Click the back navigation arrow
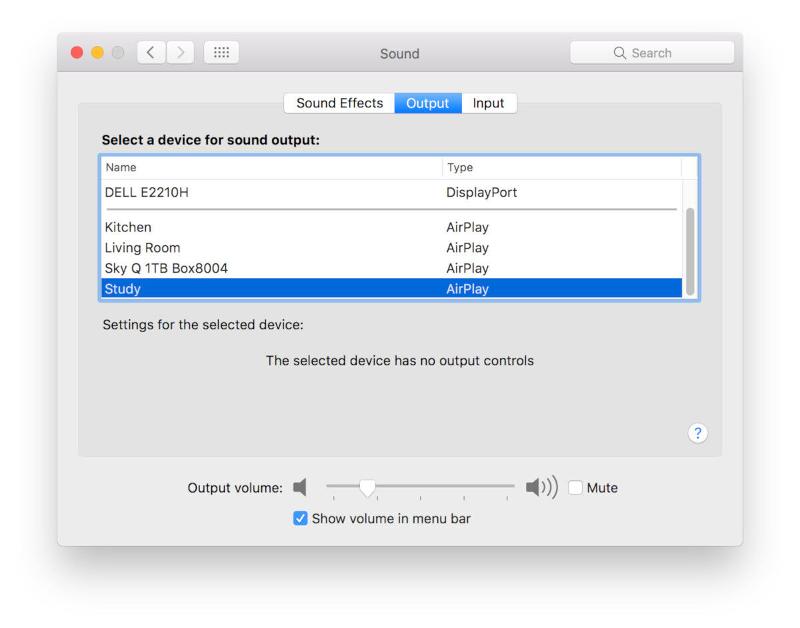The image size is (800, 628). [x=151, y=53]
